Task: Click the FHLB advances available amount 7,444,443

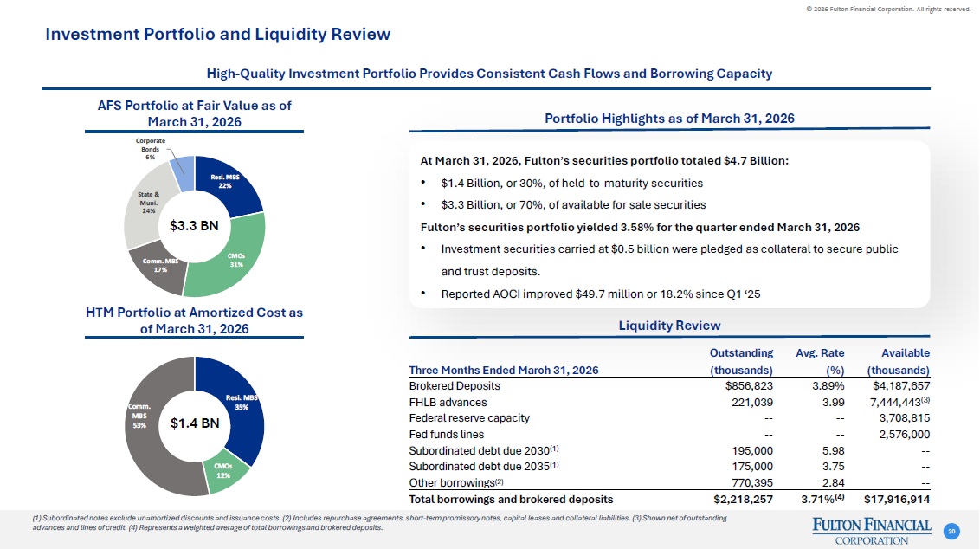Action: coord(895,403)
